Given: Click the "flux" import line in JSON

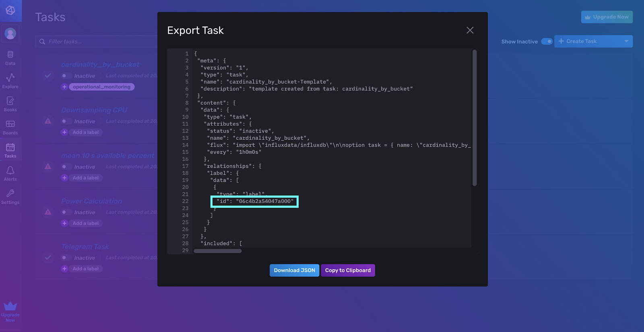Looking at the screenshot, I should coord(339,145).
